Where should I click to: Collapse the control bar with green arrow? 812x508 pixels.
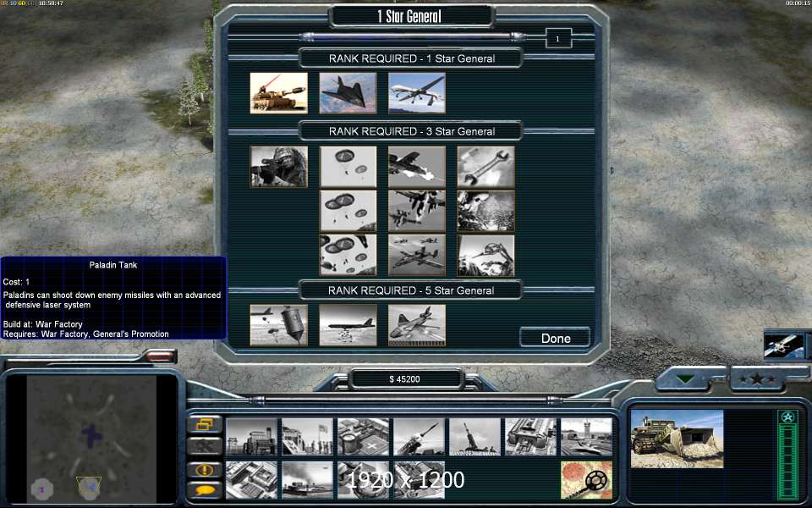686,379
